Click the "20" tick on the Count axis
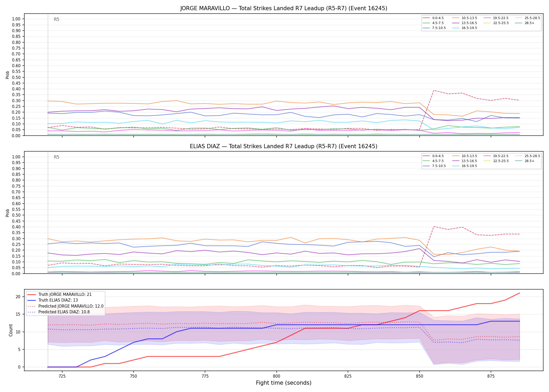This screenshot has height=392, width=549. pos(18,297)
